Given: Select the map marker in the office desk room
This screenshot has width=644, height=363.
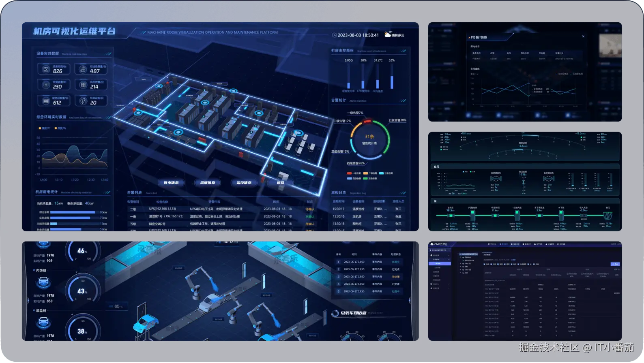Looking at the screenshot, I should pyautogui.click(x=299, y=132).
